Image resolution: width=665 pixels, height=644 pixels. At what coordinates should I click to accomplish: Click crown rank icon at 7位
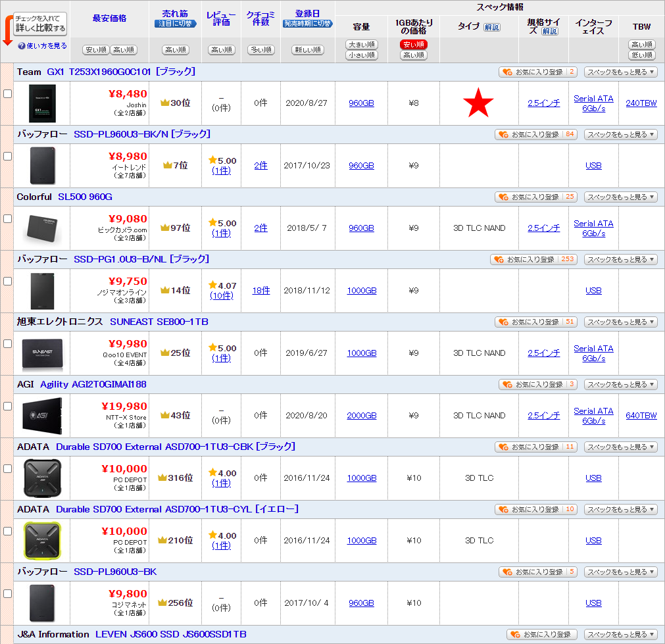[x=168, y=165]
